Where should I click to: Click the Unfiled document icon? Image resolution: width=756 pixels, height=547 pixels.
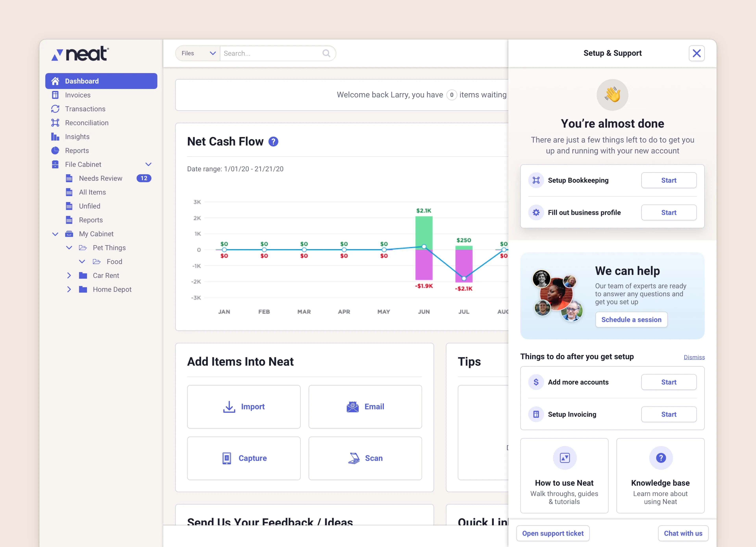69,206
